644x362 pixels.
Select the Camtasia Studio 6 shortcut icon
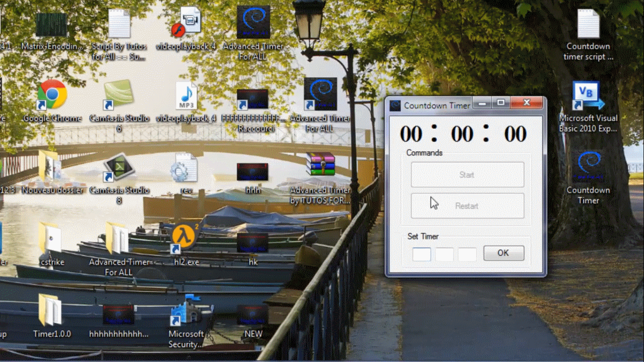(118, 95)
